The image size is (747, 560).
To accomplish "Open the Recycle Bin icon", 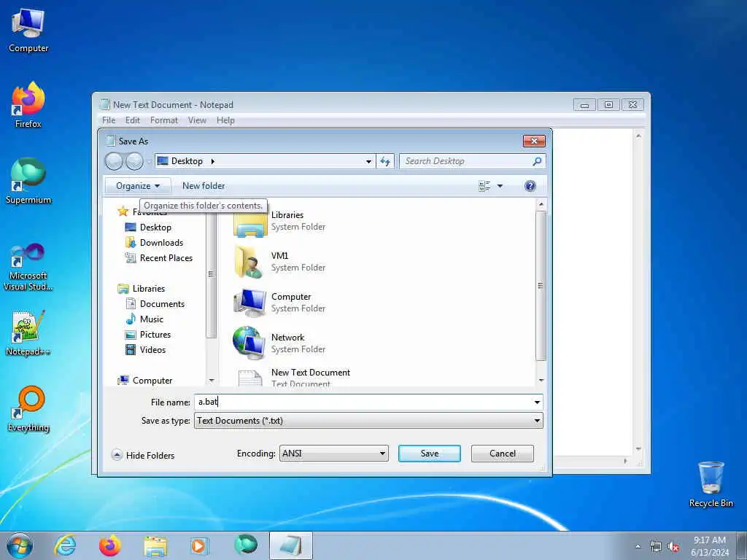I will click(711, 484).
